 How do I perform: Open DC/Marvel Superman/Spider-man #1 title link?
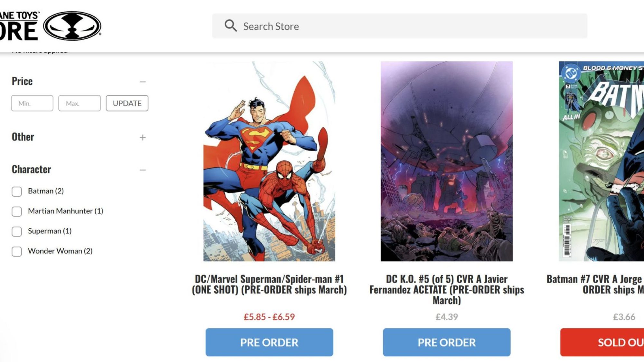pyautogui.click(x=269, y=284)
